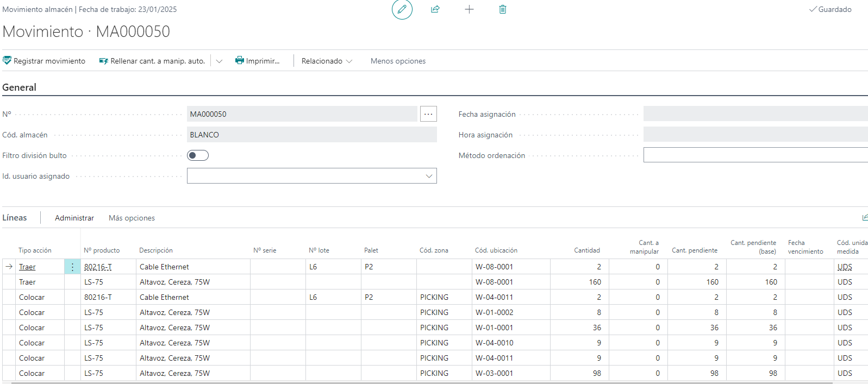Click quantity cell 160 in Cantidad column

579,282
